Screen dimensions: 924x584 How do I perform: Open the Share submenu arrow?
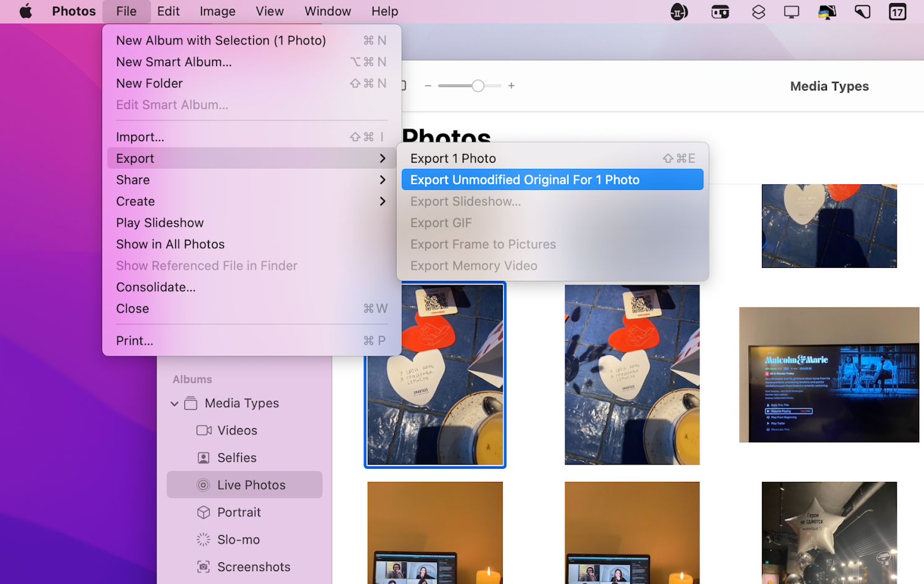[383, 179]
